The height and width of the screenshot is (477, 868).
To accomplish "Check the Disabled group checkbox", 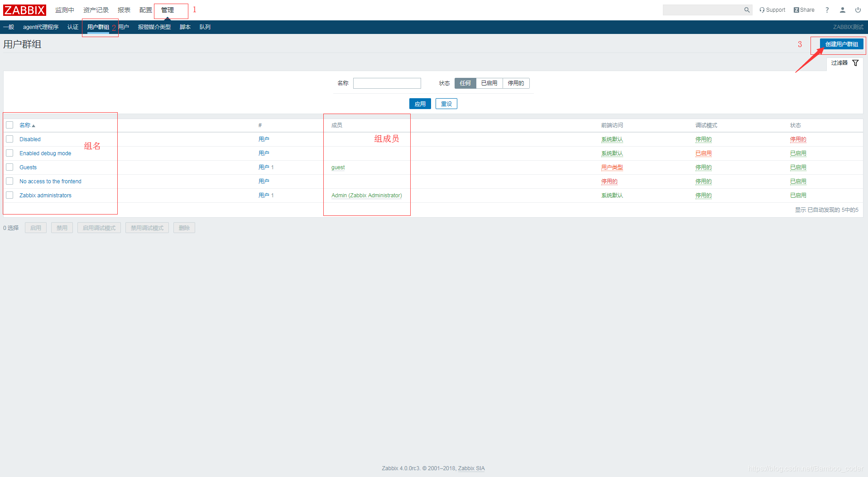I will pyautogui.click(x=10, y=139).
